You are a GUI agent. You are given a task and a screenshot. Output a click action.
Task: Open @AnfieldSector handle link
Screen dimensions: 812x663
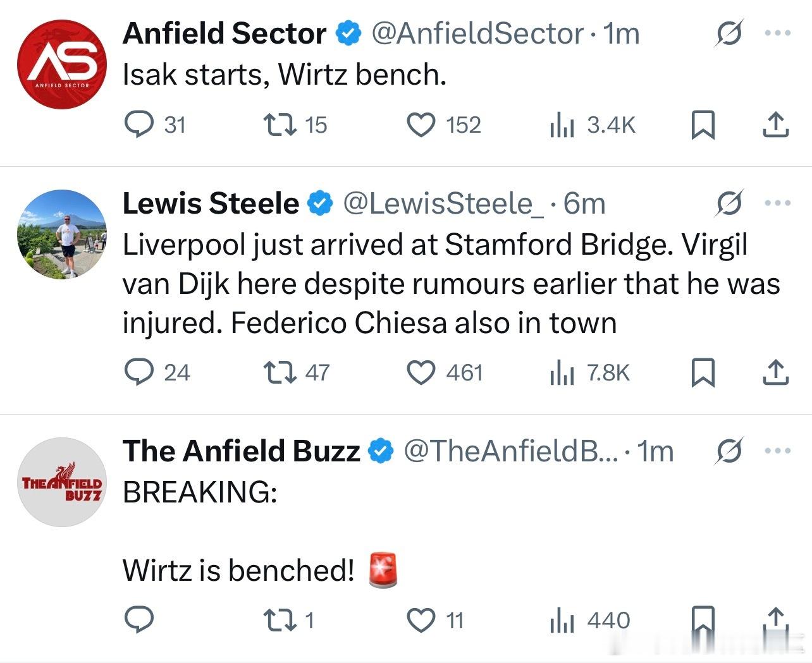(477, 34)
